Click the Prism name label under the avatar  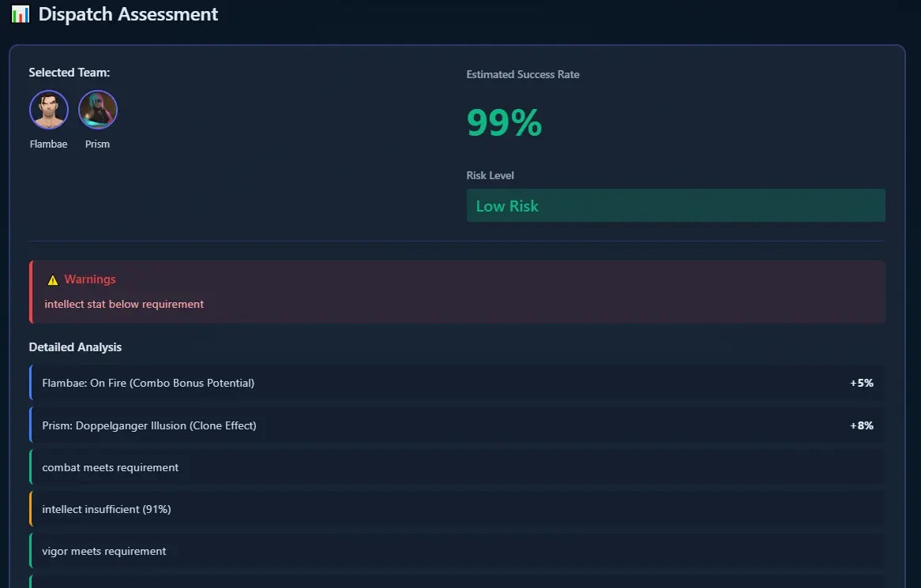[97, 144]
